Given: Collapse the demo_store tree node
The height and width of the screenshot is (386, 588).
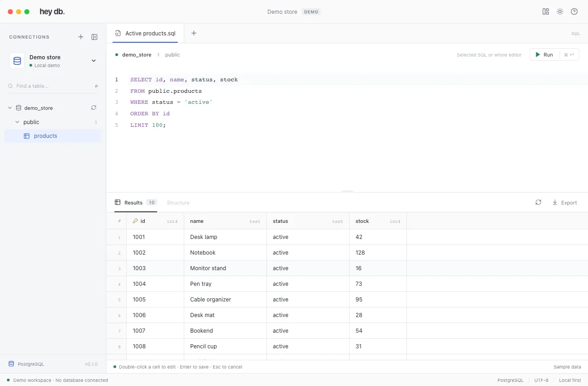Looking at the screenshot, I should 10,108.
